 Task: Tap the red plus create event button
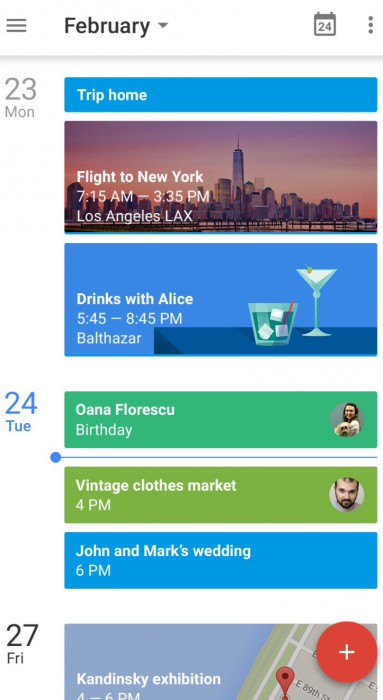(346, 652)
